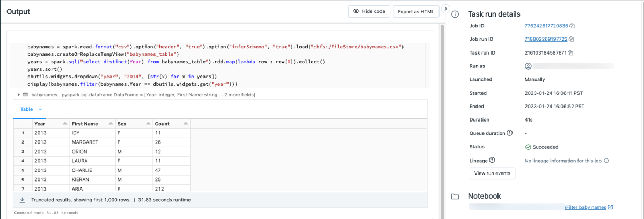Sort by the Year column arrow
This screenshot has width=644, height=219.
(x=65, y=124)
